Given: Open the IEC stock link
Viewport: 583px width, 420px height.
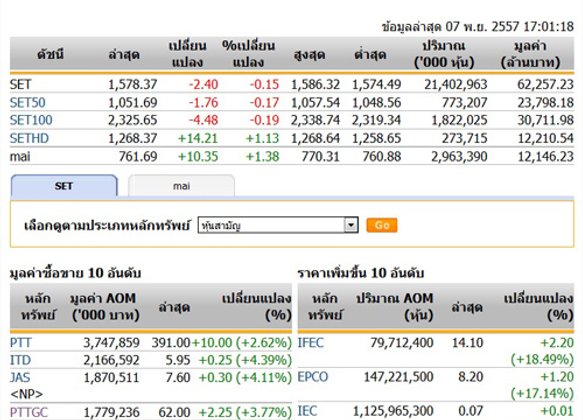Looking at the screenshot, I should click(307, 411).
